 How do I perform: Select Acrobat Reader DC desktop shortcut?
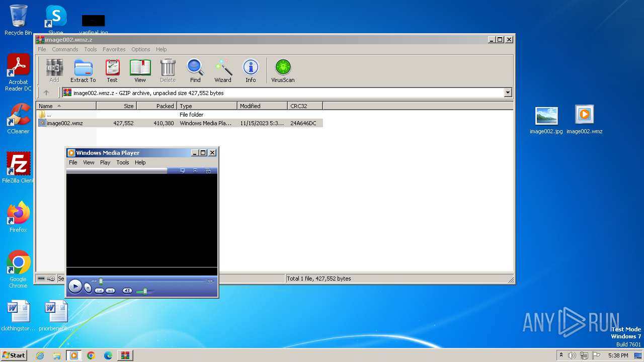(x=18, y=73)
